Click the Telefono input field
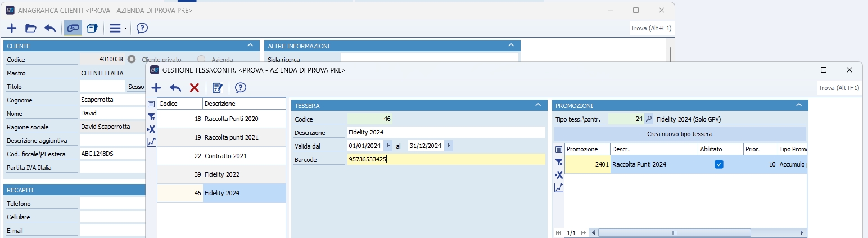The height and width of the screenshot is (238, 868). pos(112,203)
